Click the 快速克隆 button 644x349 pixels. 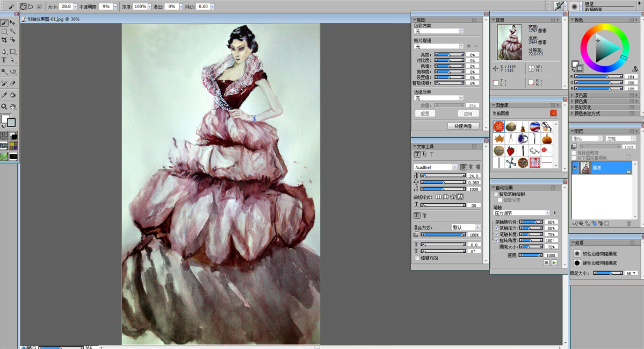click(463, 126)
